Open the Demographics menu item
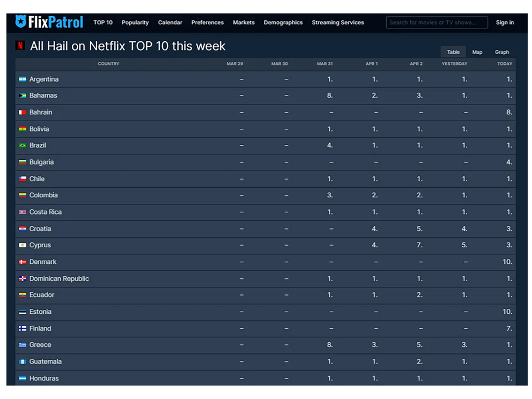532x399 pixels. (x=283, y=23)
